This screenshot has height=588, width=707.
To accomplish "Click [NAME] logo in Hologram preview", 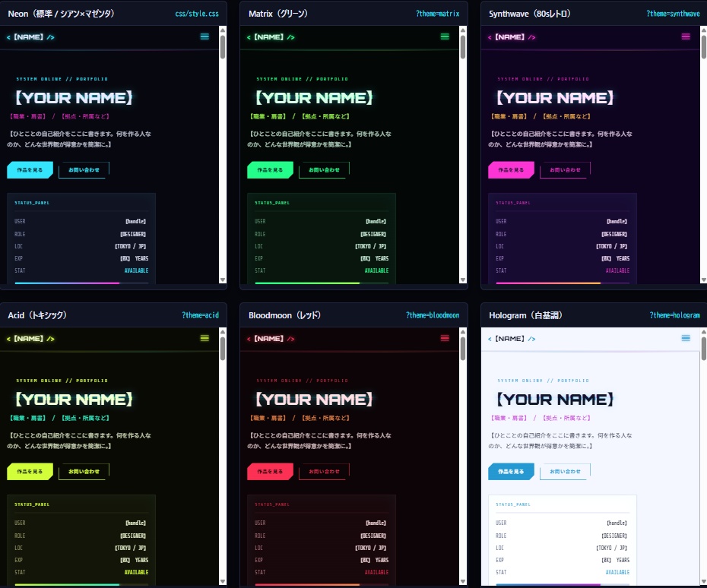I will pyautogui.click(x=512, y=338).
